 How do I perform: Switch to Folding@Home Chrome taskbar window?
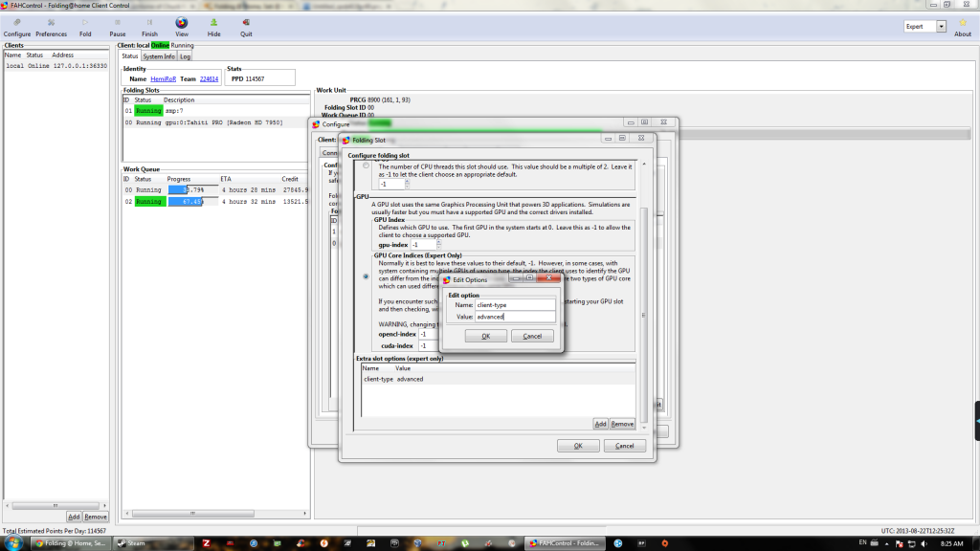click(x=71, y=543)
